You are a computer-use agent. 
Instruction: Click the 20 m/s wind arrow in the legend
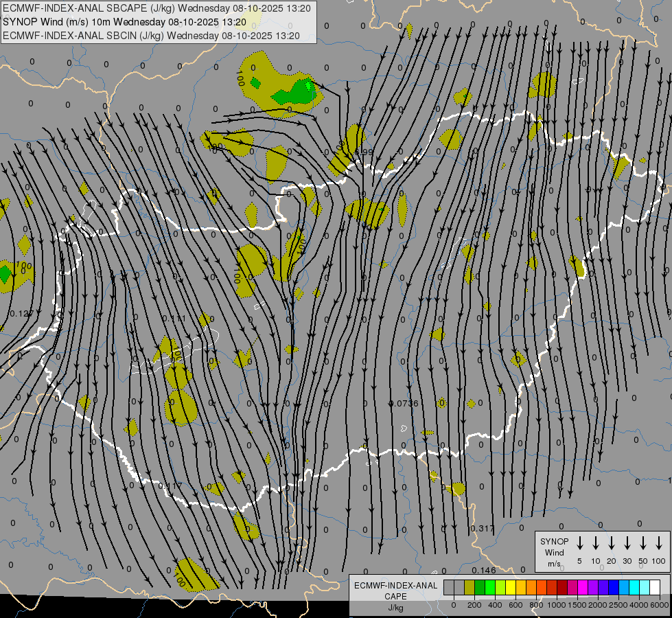[x=611, y=542]
